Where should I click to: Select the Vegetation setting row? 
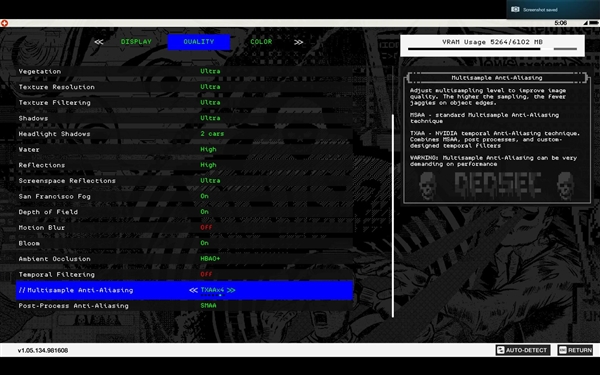pyautogui.click(x=184, y=72)
